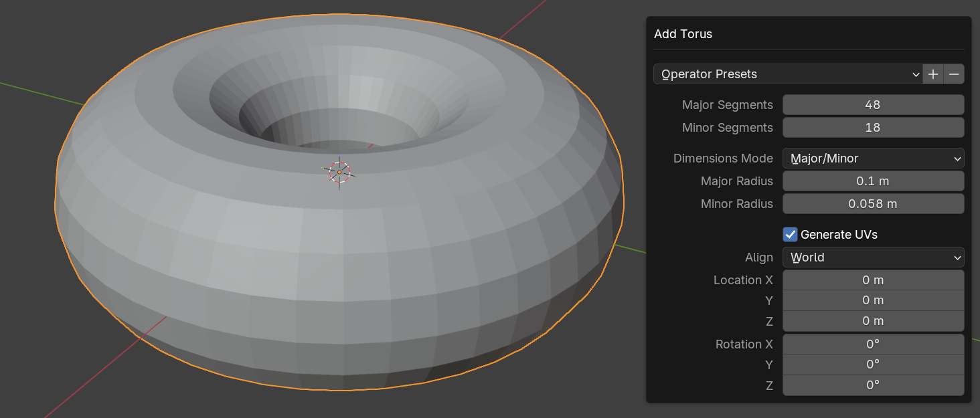Select the Major Radius value field
The width and height of the screenshot is (980, 418).
point(873,181)
